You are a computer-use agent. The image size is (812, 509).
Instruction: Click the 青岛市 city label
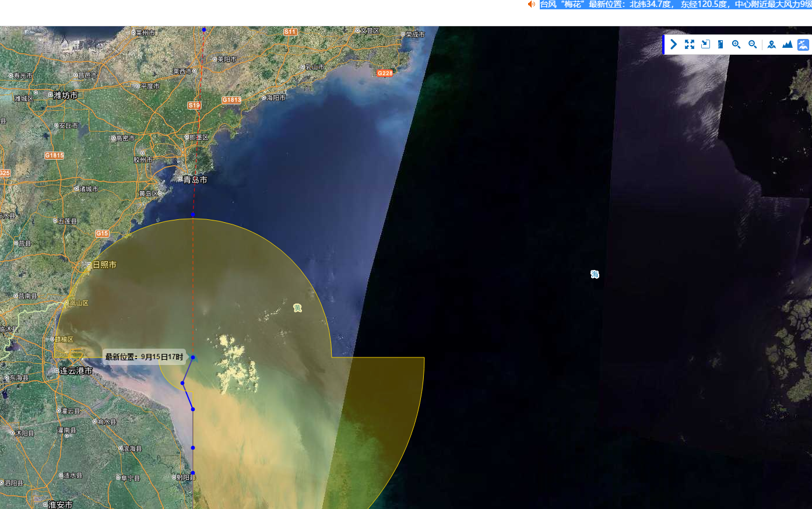pos(195,180)
